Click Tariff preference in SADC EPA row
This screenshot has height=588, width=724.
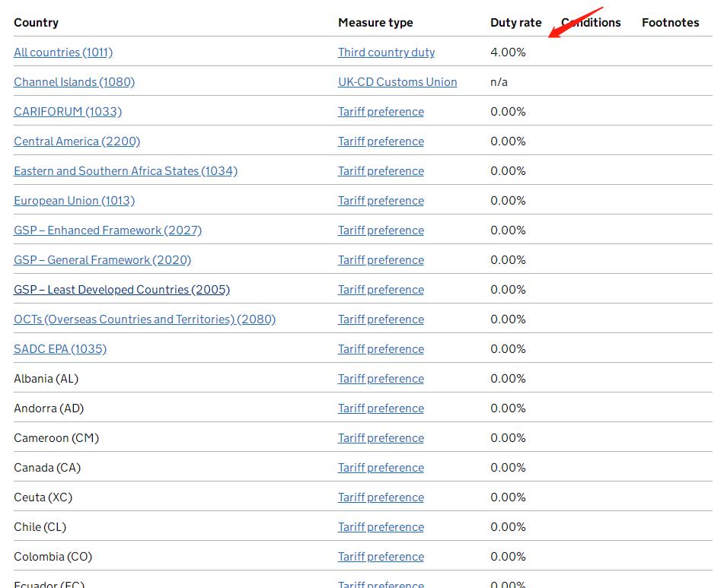[x=381, y=348]
